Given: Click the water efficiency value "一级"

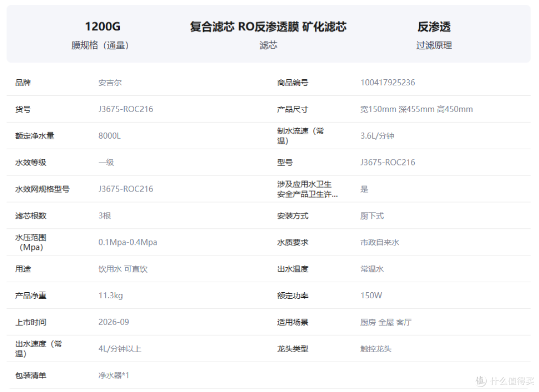Looking at the screenshot, I should point(106,163).
